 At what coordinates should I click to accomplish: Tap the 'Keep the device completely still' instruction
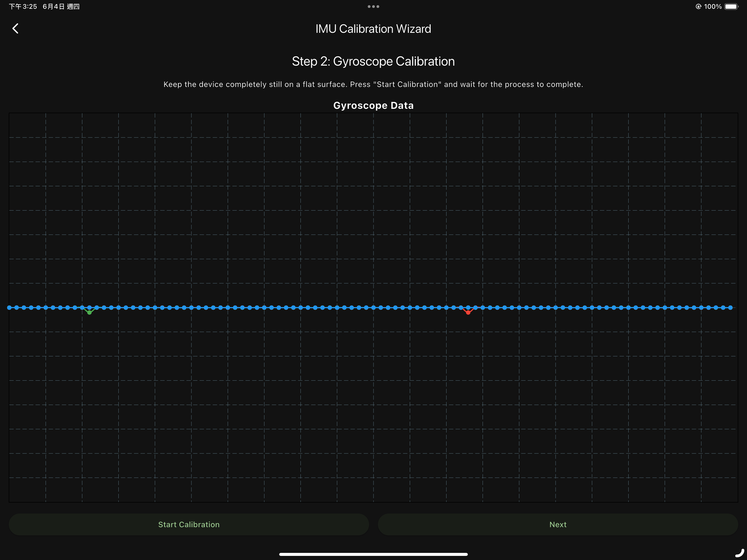[373, 84]
